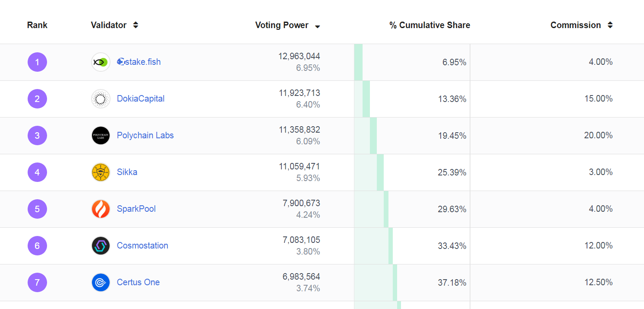Image resolution: width=644 pixels, height=309 pixels.
Task: Click the stake.fish validator logo
Action: click(x=101, y=62)
